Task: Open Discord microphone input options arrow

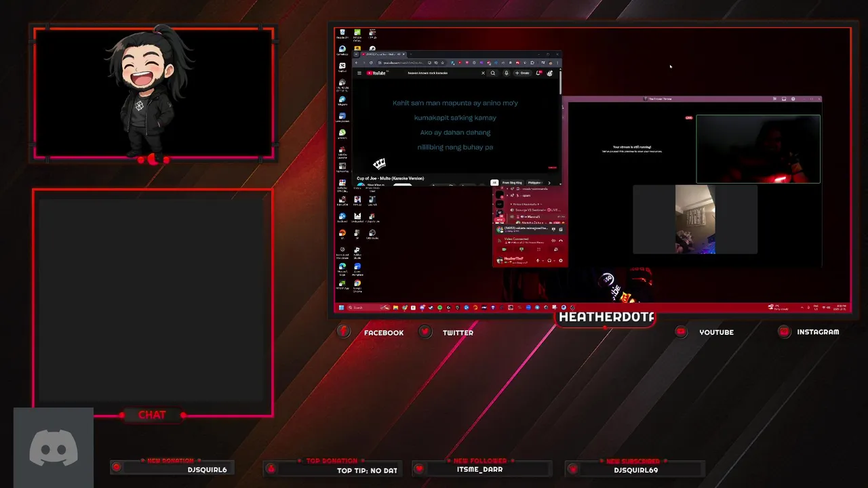Action: [543, 260]
